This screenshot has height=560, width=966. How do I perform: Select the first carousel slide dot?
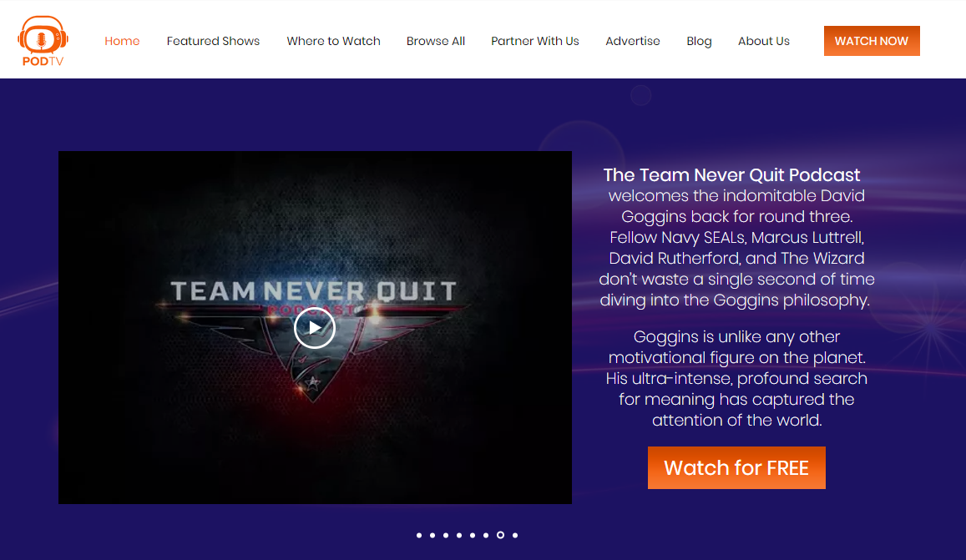pos(419,535)
